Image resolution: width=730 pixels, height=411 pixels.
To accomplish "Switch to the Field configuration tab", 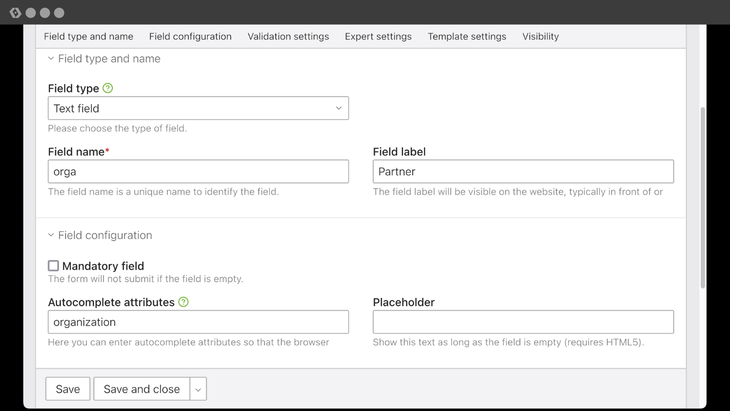I will 190,37.
